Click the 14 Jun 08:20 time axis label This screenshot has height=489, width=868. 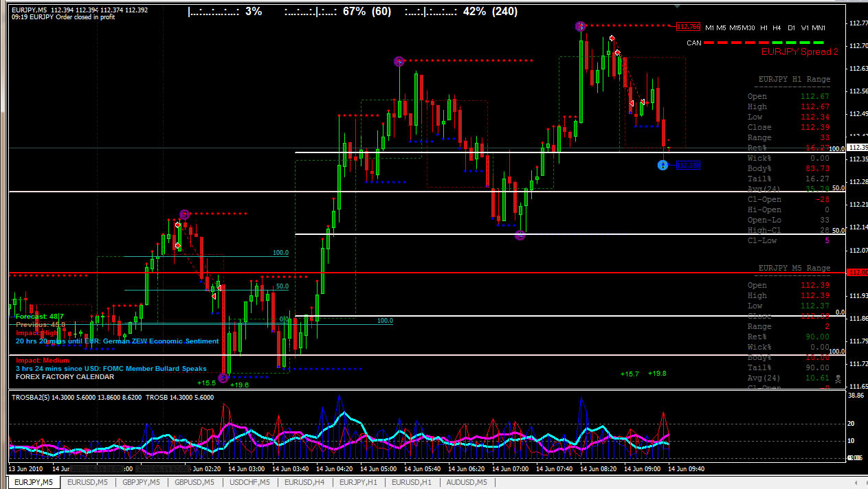pyautogui.click(x=598, y=469)
